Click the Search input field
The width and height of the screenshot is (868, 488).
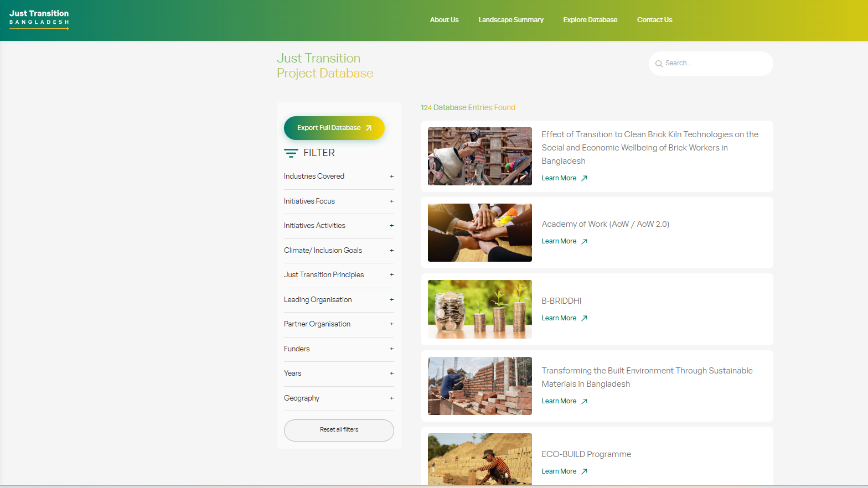pyautogui.click(x=711, y=64)
